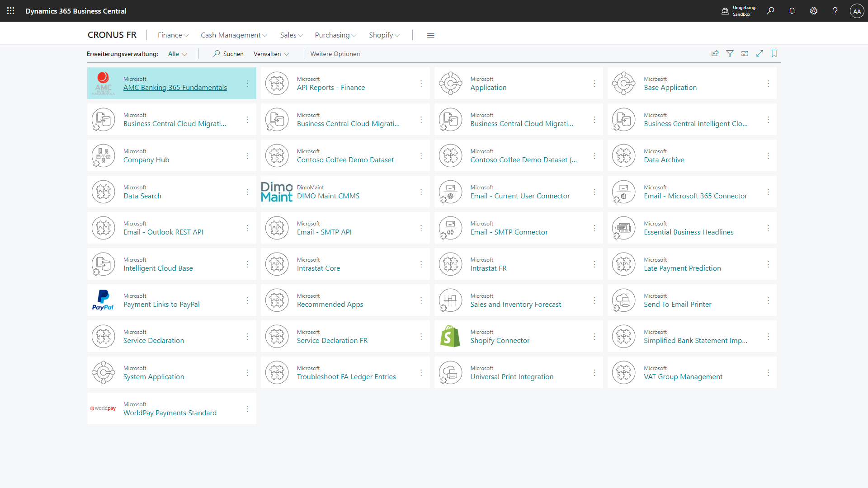The image size is (868, 488).
Task: Click the Company Hub tile icon
Action: click(103, 155)
